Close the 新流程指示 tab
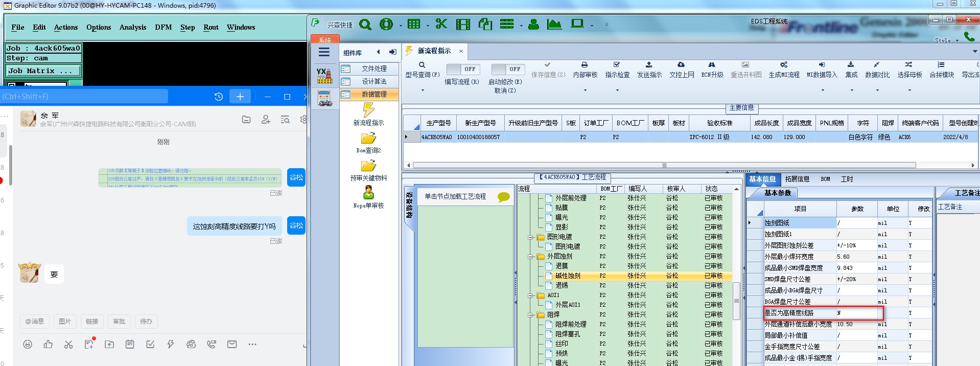The height and width of the screenshot is (366, 980). 461,51
